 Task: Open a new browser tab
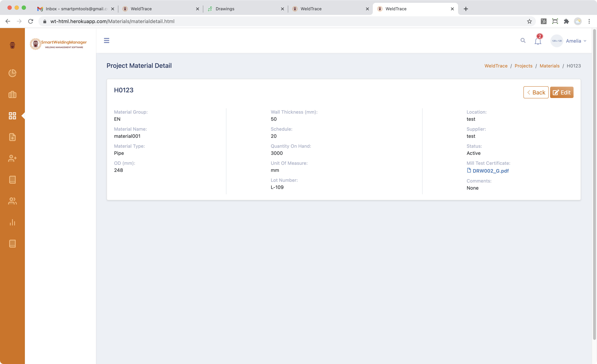click(x=466, y=9)
